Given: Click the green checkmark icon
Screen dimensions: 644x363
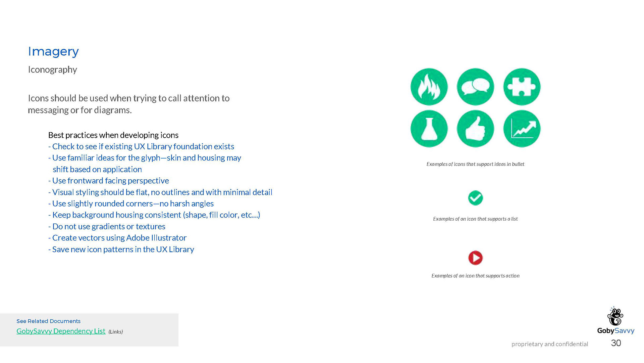Looking at the screenshot, I should 475,198.
